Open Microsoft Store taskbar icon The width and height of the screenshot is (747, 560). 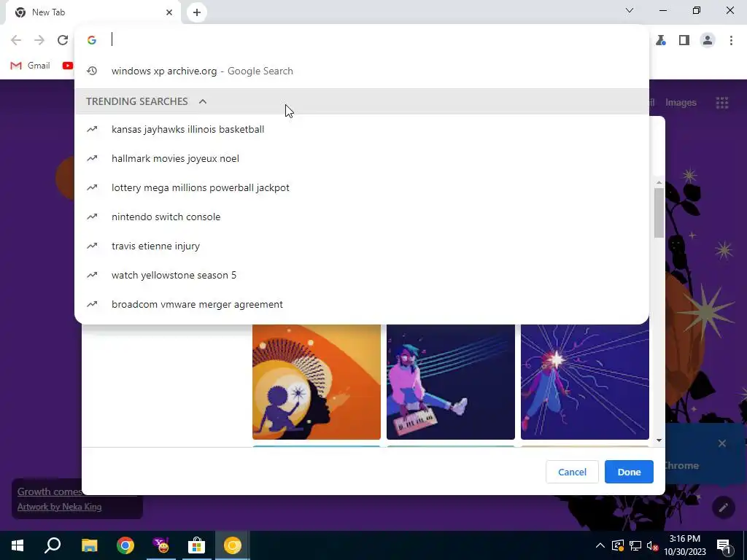pyautogui.click(x=196, y=545)
